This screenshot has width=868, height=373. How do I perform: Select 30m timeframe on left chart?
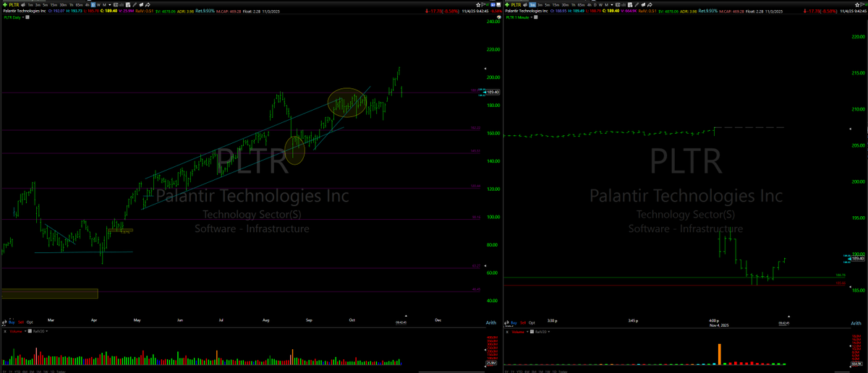click(x=64, y=4)
